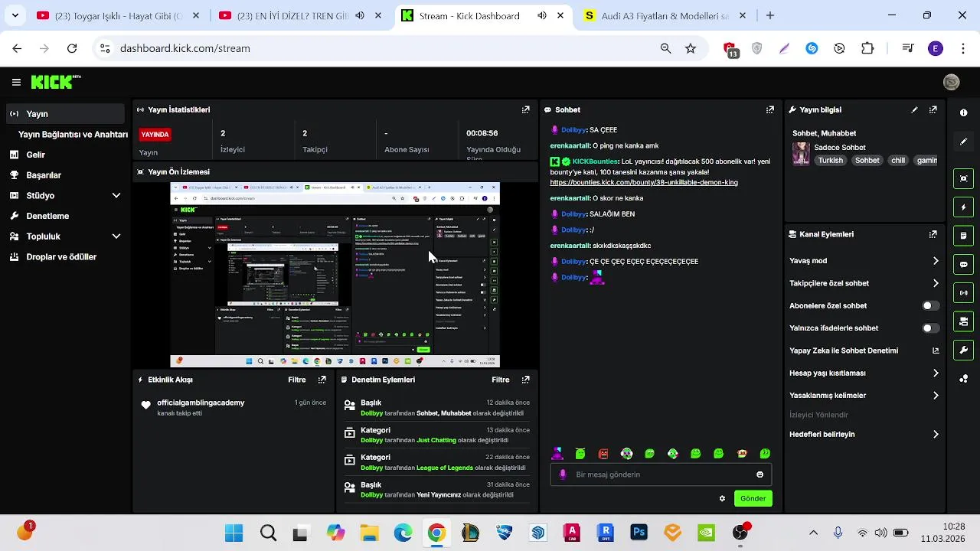Click officialgamblingacademy in Etkinlik Akışı

pyautogui.click(x=201, y=403)
